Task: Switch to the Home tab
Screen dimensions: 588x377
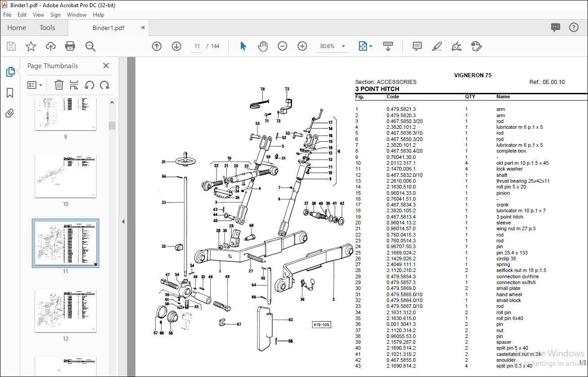Action: point(17,28)
